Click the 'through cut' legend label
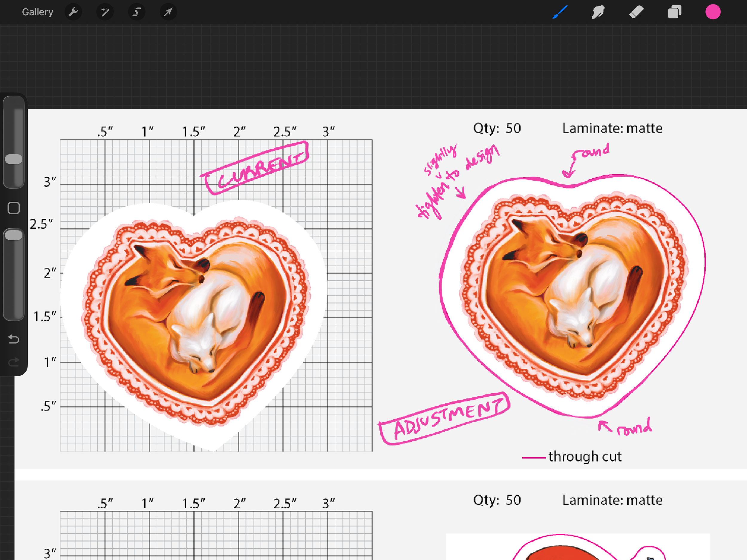 coord(585,457)
